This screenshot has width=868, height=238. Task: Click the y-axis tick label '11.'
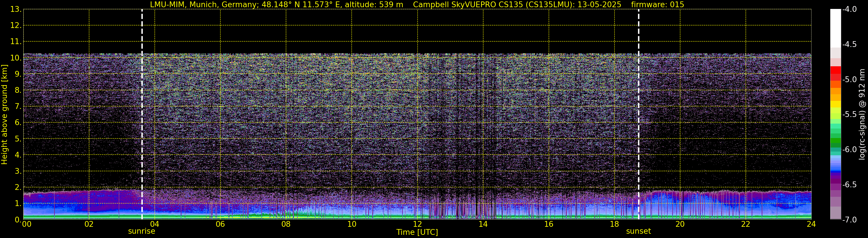16,42
